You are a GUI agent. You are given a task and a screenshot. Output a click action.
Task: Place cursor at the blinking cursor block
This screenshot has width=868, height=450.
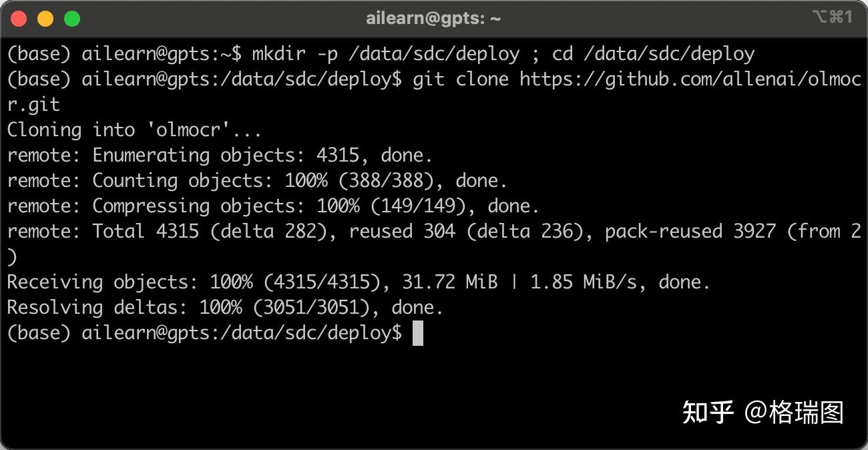tap(418, 333)
